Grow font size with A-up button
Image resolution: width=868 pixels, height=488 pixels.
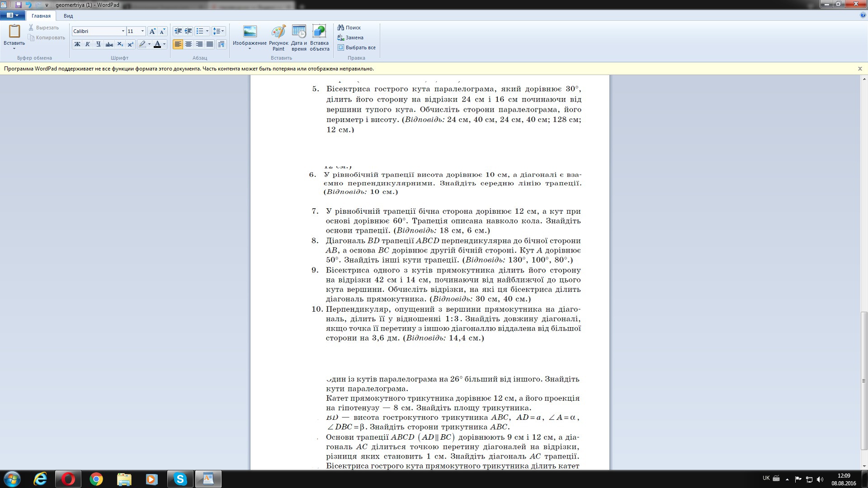[152, 31]
